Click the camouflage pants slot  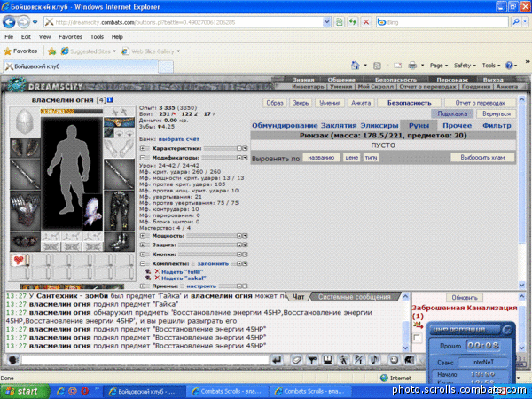pos(119,211)
